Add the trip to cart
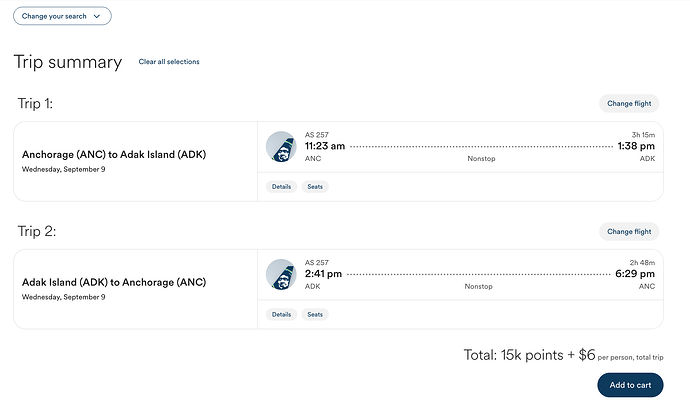This screenshot has height=409, width=690. pos(630,385)
